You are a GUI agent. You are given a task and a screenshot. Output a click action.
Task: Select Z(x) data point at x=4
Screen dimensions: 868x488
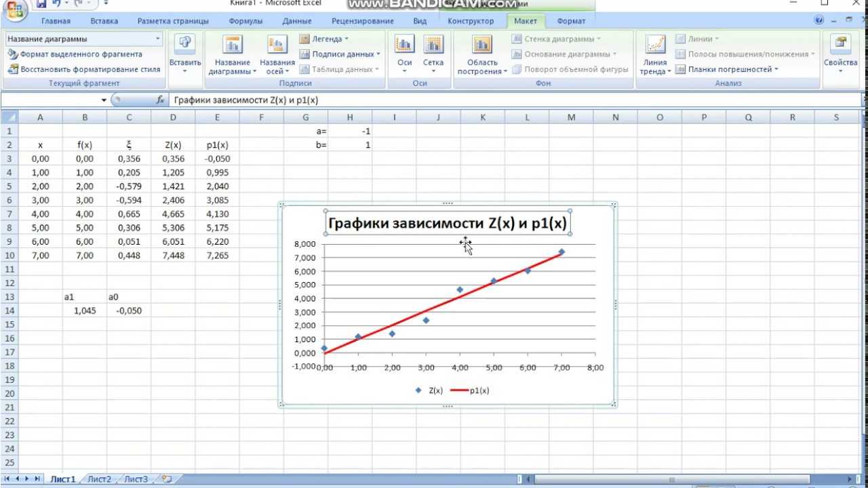pyautogui.click(x=460, y=289)
